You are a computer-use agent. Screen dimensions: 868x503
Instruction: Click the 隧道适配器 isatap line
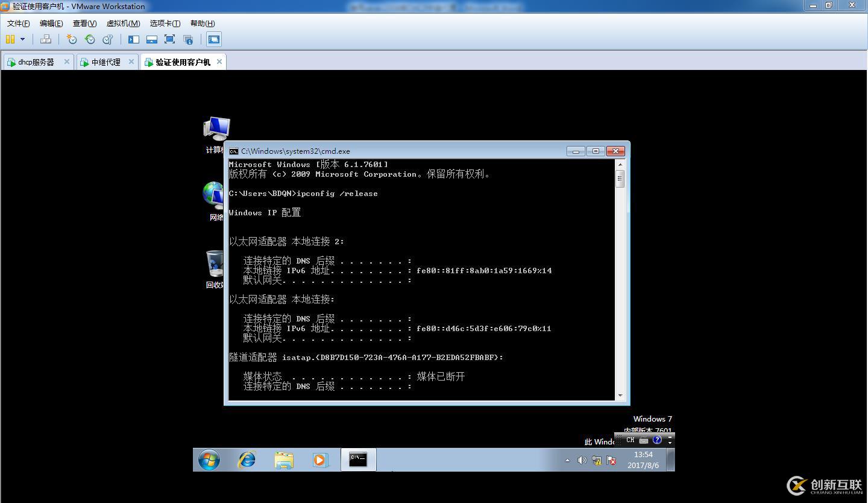(366, 357)
